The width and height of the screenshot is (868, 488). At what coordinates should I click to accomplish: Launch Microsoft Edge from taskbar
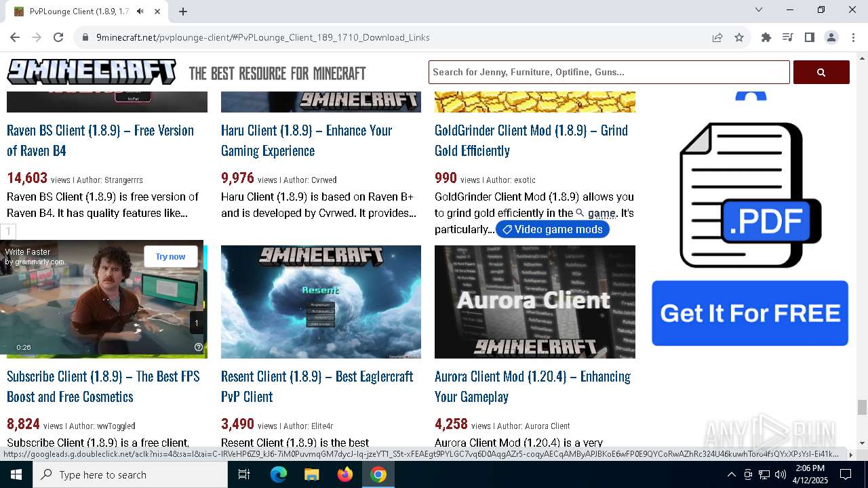coord(279,474)
